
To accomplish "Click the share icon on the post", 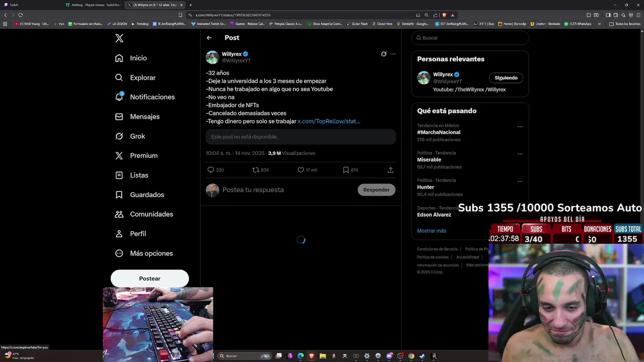I will point(390,170).
